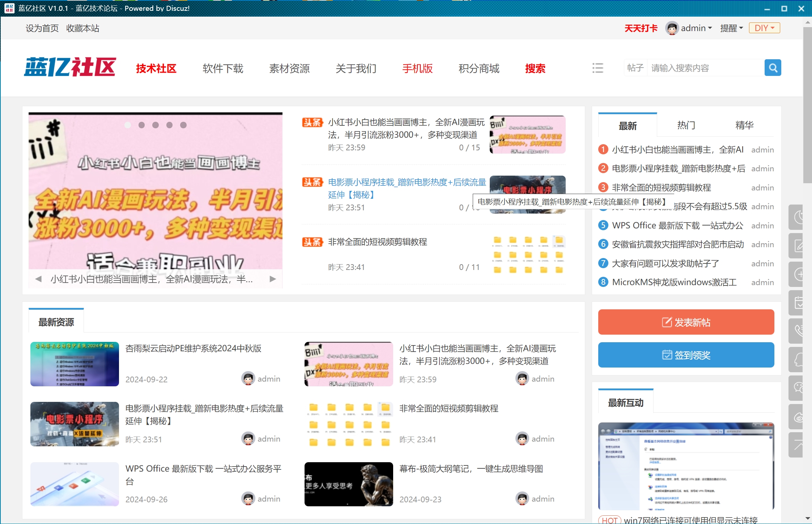Screen dimensions: 812x524
Task: Select the first carousel indicator dot
Action: (128, 125)
